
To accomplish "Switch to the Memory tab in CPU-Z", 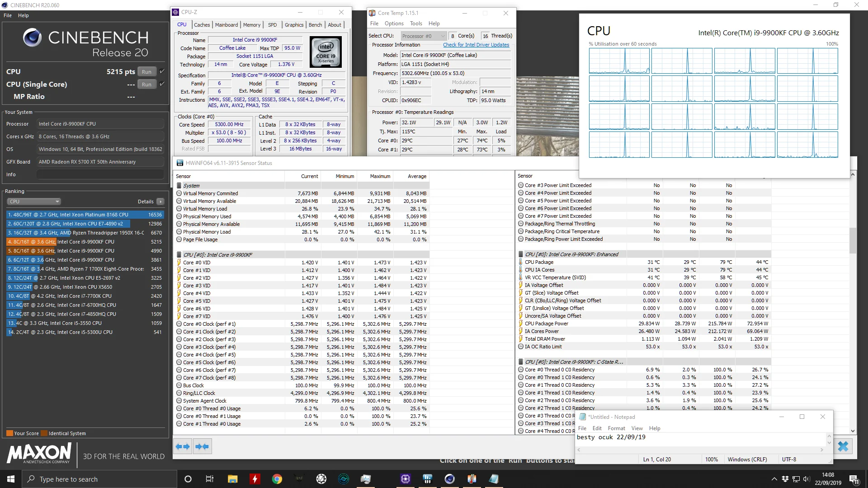I will (251, 25).
